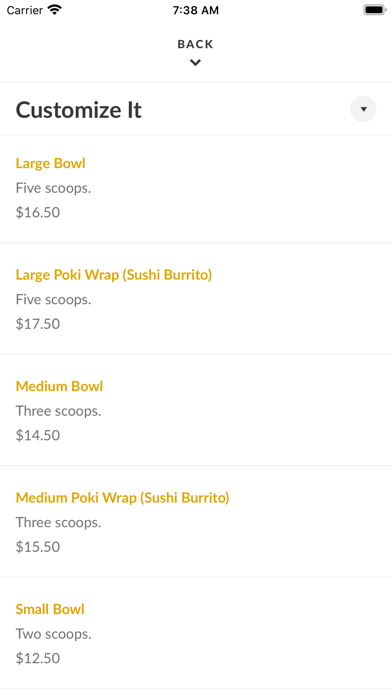Tap the battery indicator icon
This screenshot has height=696, width=392.
pyautogui.click(x=375, y=10)
